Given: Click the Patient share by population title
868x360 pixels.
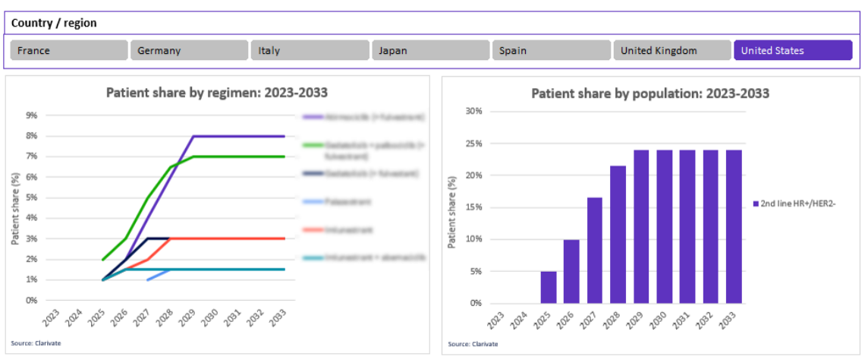Looking at the screenshot, I should tap(650, 94).
